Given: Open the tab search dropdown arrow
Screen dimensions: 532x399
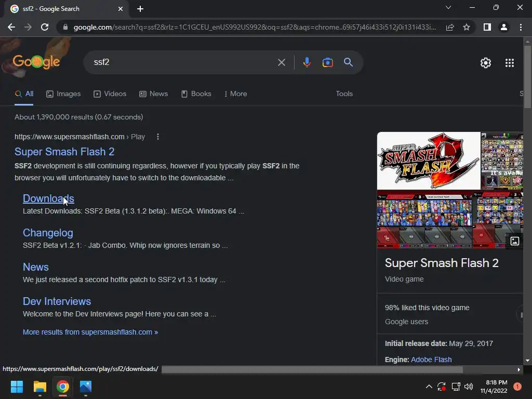Looking at the screenshot, I should tap(448, 7).
